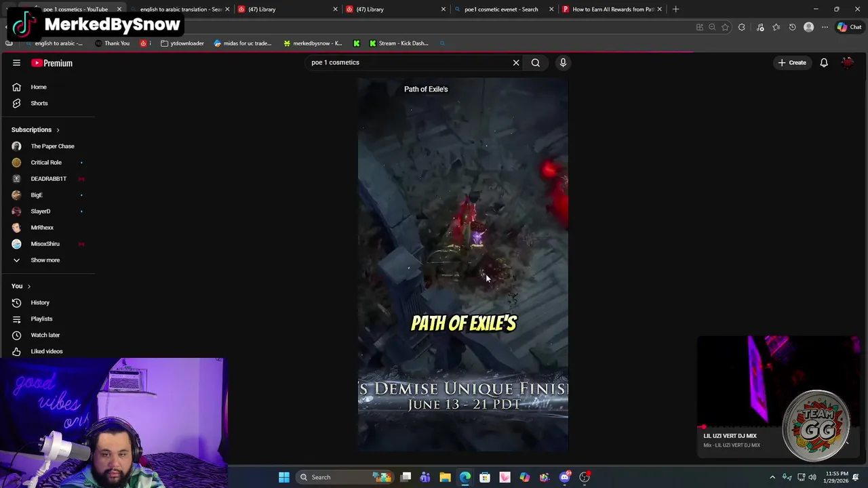868x488 pixels.
Task: Add page to favorites with star
Action: coord(725,27)
